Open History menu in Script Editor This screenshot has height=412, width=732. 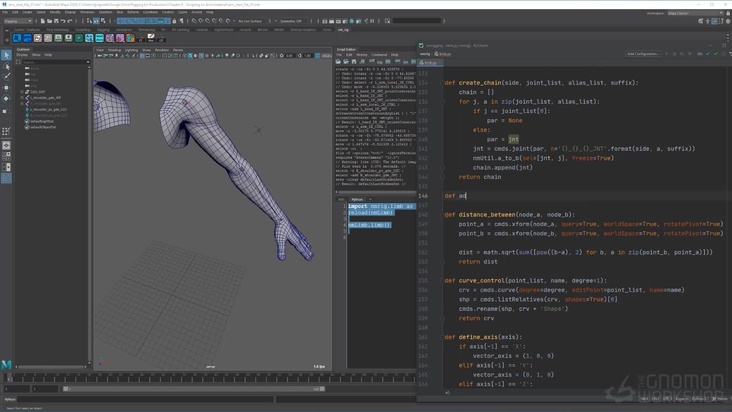(362, 55)
